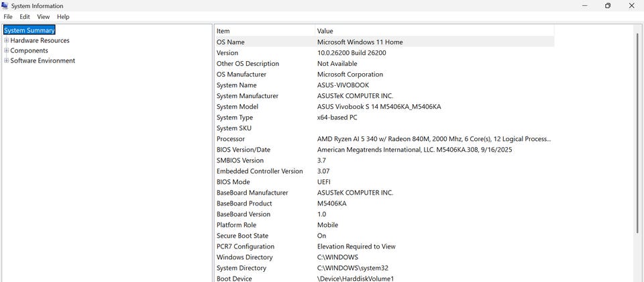The image size is (644, 282).
Task: Select the BIOS Version/Date row label
Action: 243,150
